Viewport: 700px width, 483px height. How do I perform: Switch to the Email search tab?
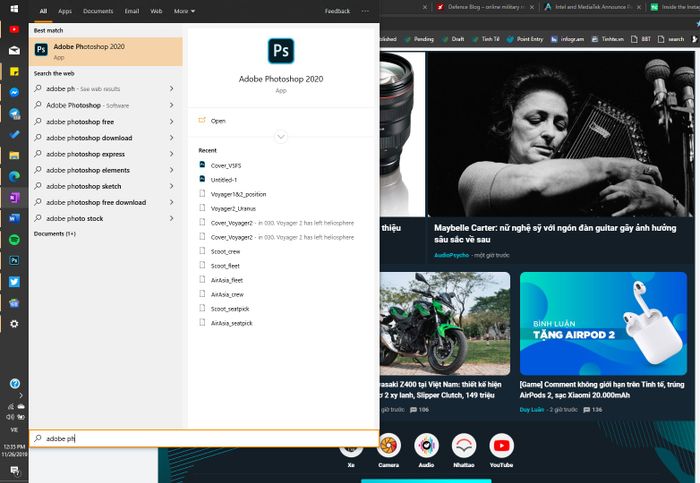(132, 11)
